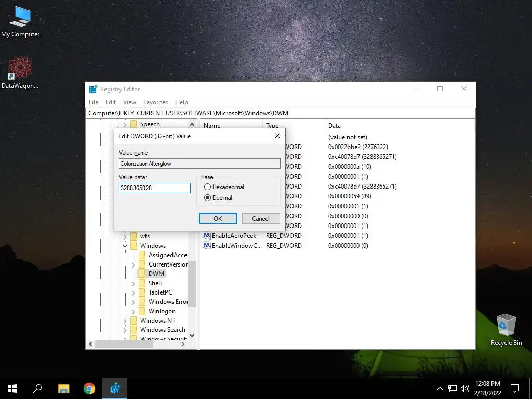
Task: Open network status tray icon
Action: pyautogui.click(x=453, y=389)
